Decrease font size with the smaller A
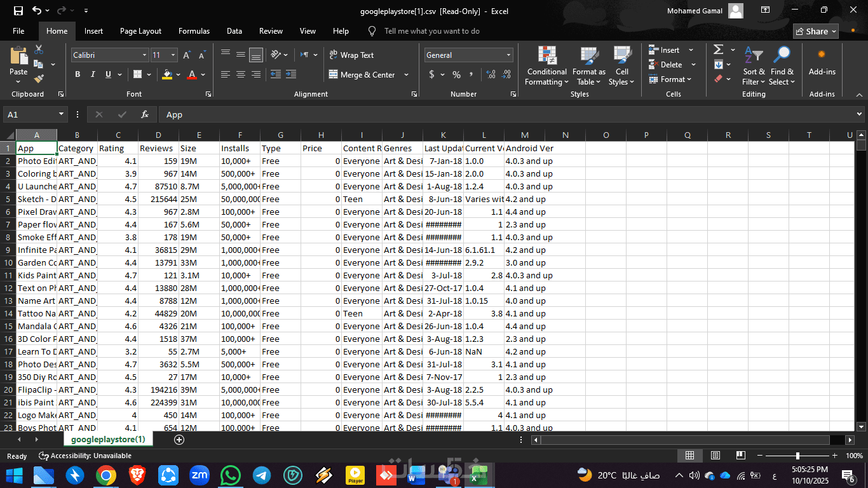 (201, 55)
